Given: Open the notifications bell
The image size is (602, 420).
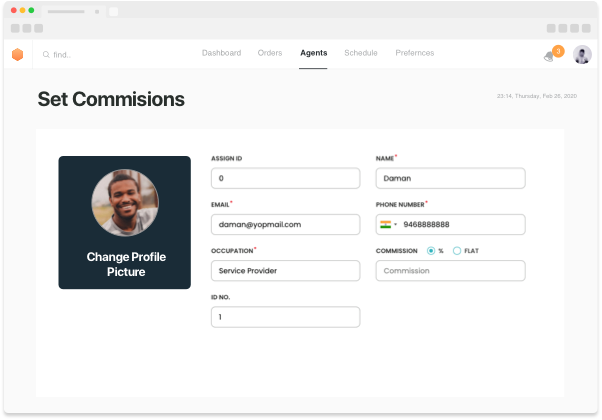Looking at the screenshot, I should 549,57.
